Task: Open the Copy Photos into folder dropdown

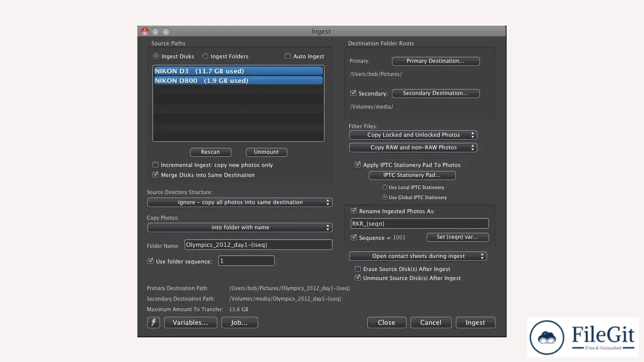Action: (x=239, y=227)
